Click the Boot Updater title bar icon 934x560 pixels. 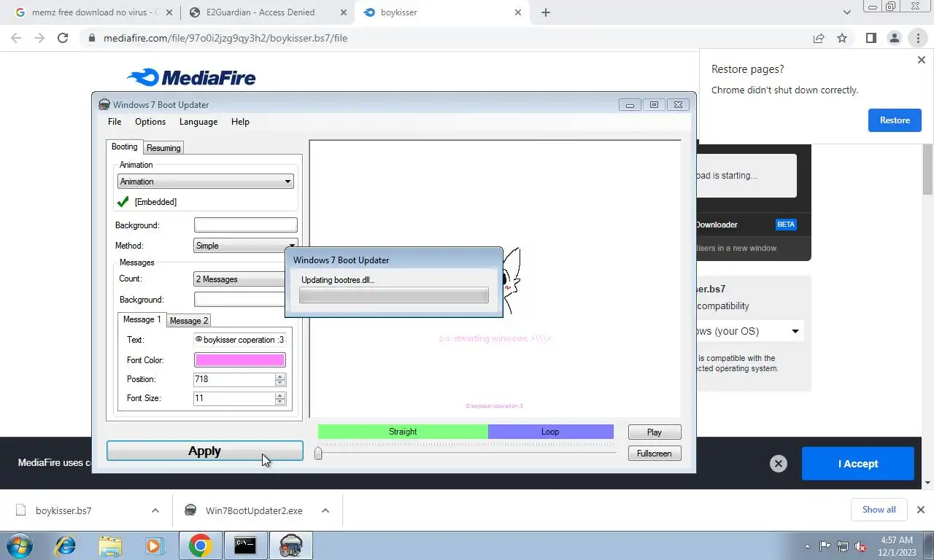[104, 105]
